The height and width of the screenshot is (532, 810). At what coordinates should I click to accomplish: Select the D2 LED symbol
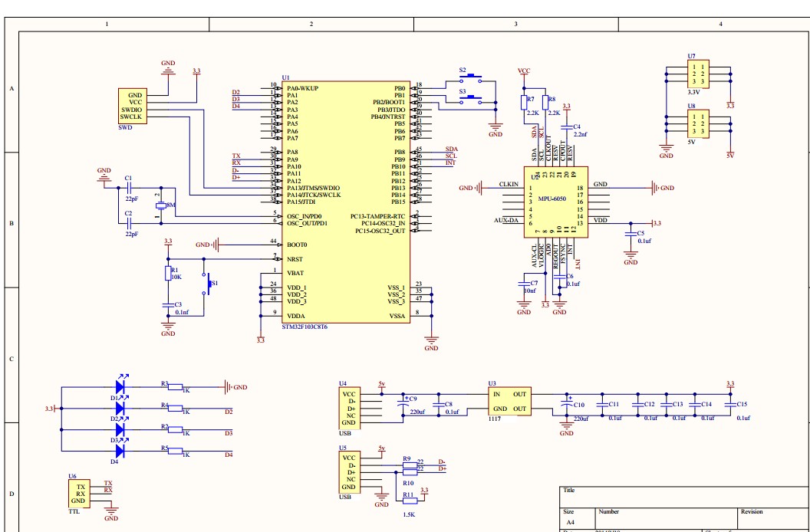pos(121,408)
